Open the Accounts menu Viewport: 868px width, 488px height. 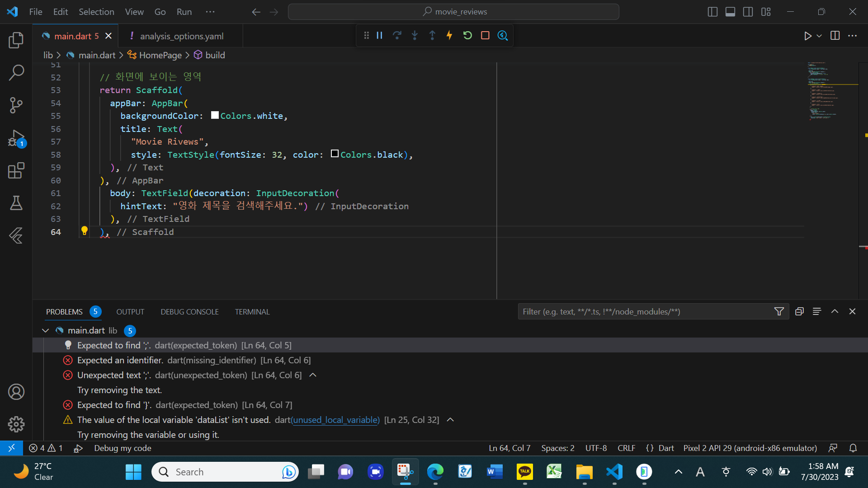click(x=16, y=392)
